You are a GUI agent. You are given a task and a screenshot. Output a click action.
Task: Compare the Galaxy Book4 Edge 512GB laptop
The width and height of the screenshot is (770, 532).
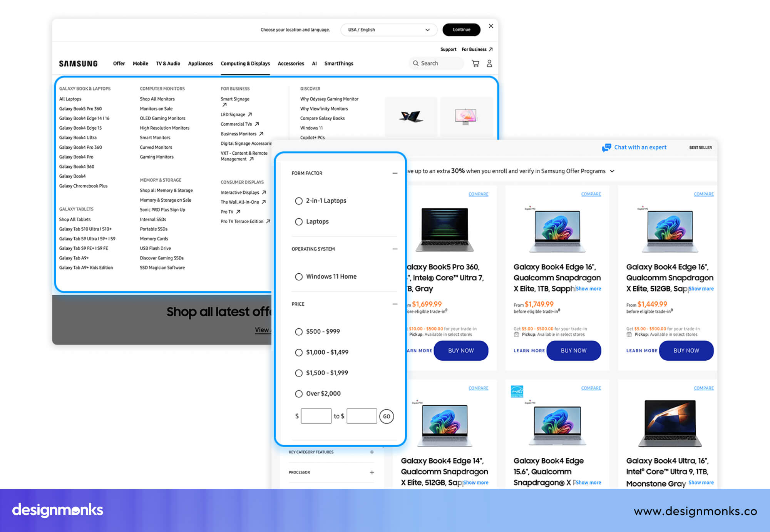point(703,194)
